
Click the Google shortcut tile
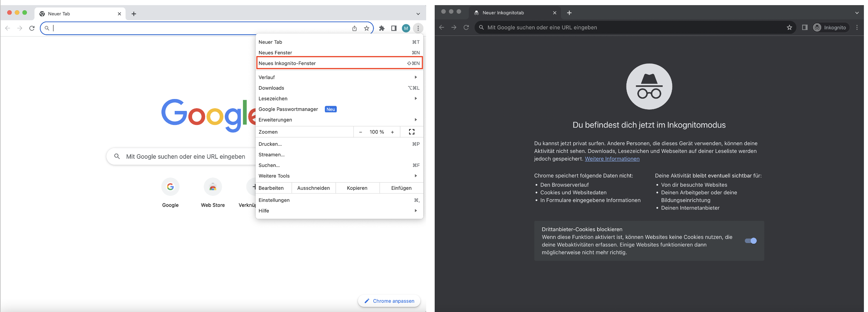[170, 193]
